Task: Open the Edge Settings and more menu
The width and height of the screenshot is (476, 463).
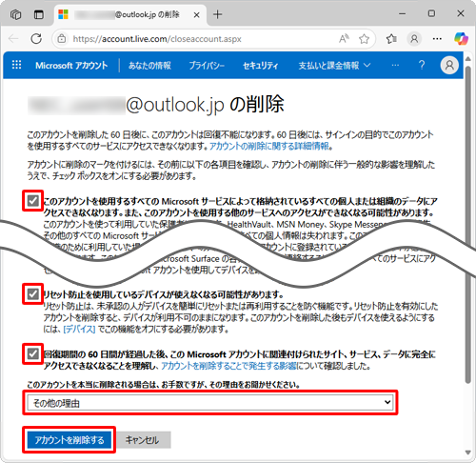Action: (x=437, y=39)
